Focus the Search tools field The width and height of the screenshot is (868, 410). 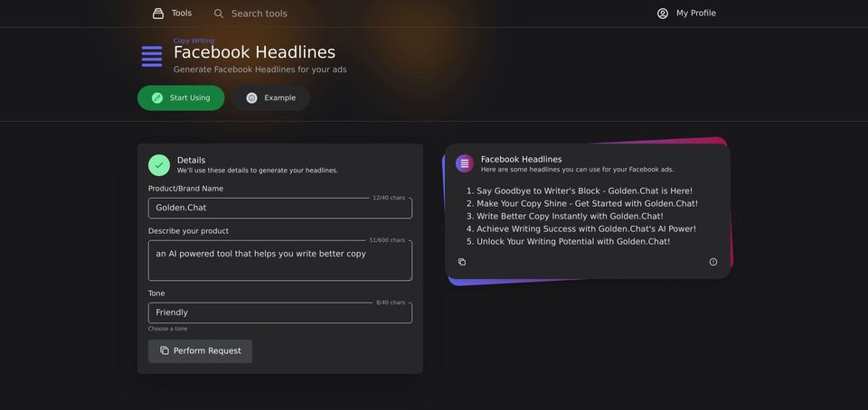pos(259,14)
